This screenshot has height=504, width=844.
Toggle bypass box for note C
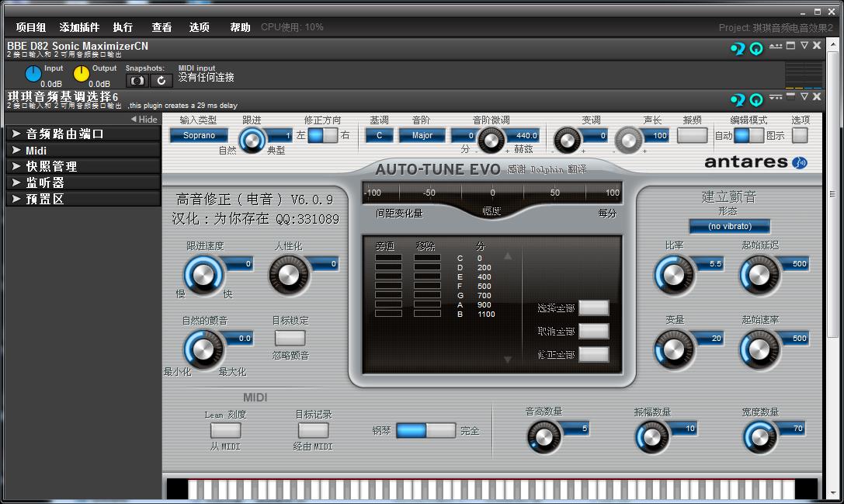click(x=389, y=258)
